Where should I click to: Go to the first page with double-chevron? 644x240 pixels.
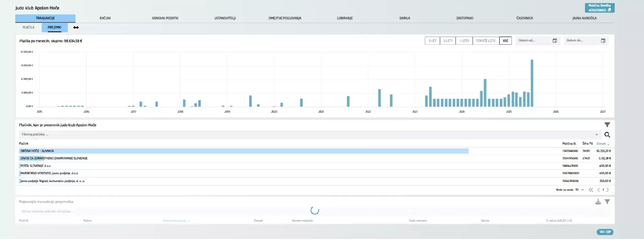pos(591,190)
